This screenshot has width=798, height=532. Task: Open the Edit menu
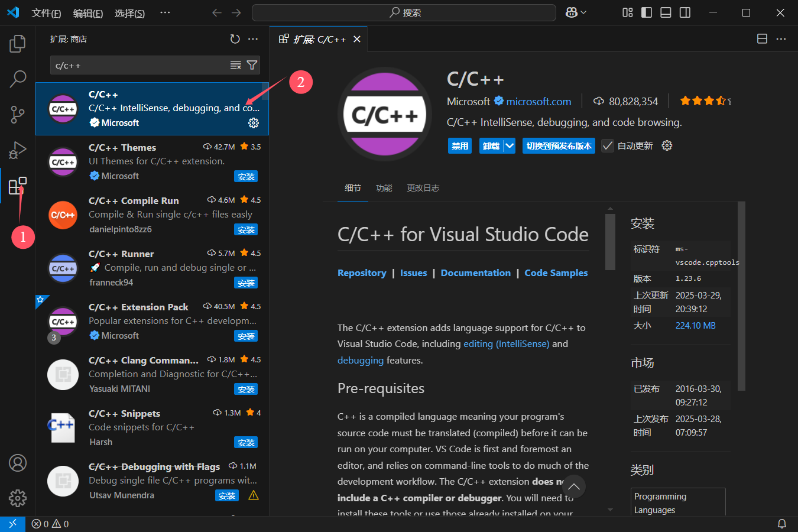[88, 13]
